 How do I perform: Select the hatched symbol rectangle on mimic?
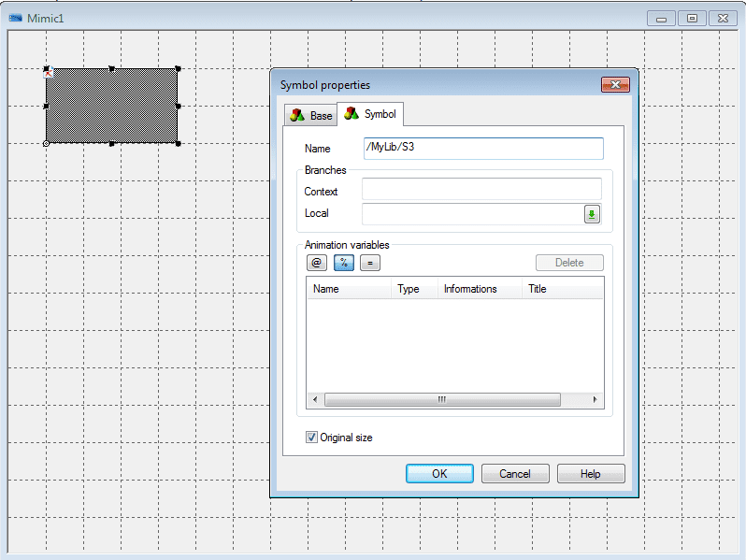[112, 106]
